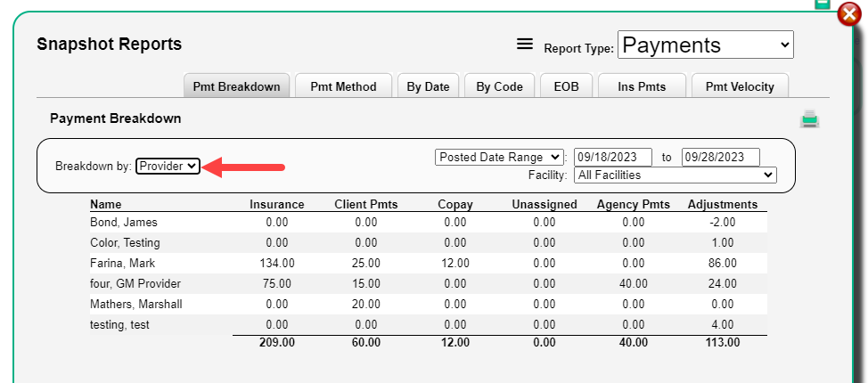
Task: Click the insurance total 209.00
Action: coord(277,343)
